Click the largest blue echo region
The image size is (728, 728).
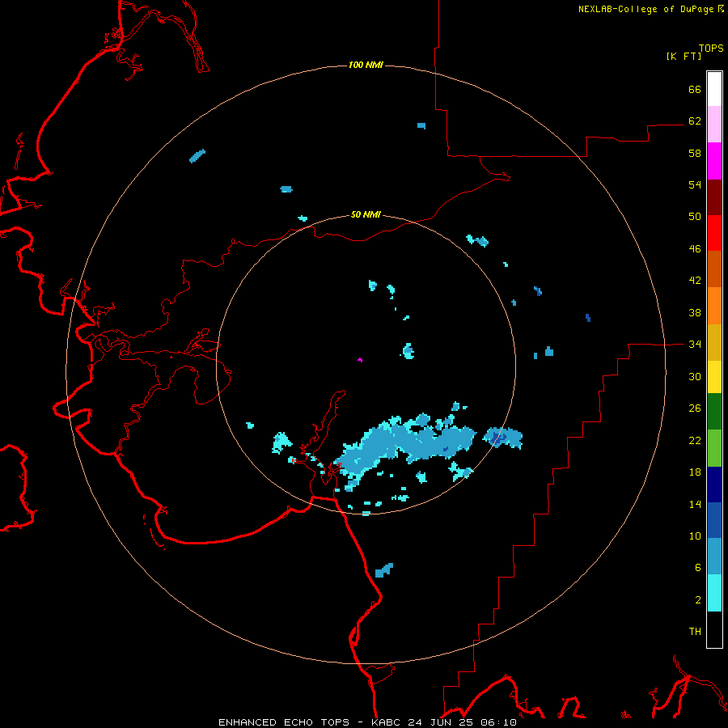pyautogui.click(x=404, y=446)
